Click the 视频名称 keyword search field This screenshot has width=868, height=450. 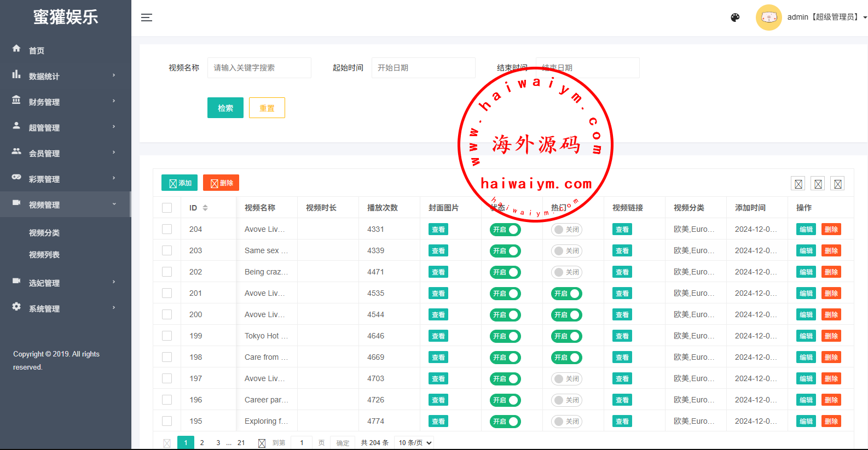coord(259,68)
